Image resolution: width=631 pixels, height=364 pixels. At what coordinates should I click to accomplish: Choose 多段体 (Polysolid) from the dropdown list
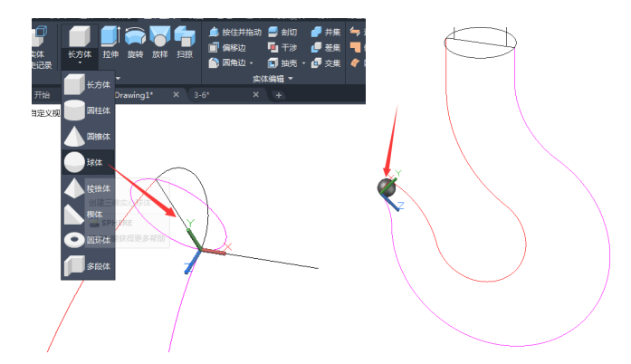point(88,266)
